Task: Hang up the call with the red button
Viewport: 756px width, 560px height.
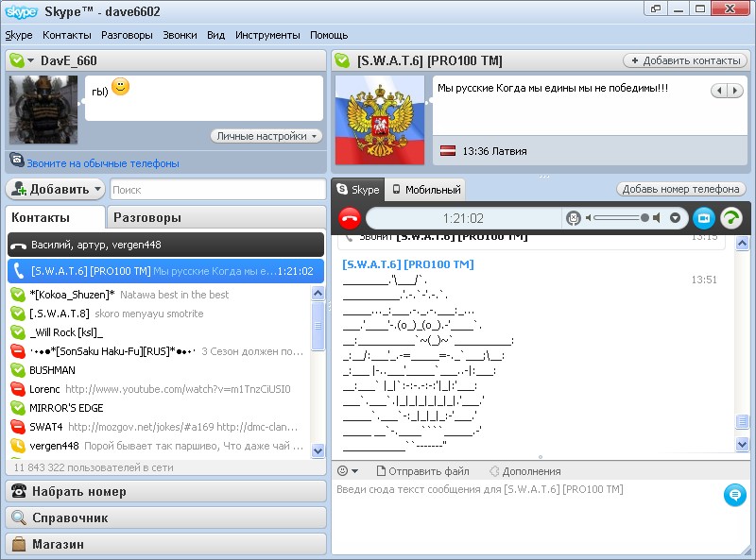Action: pos(349,218)
